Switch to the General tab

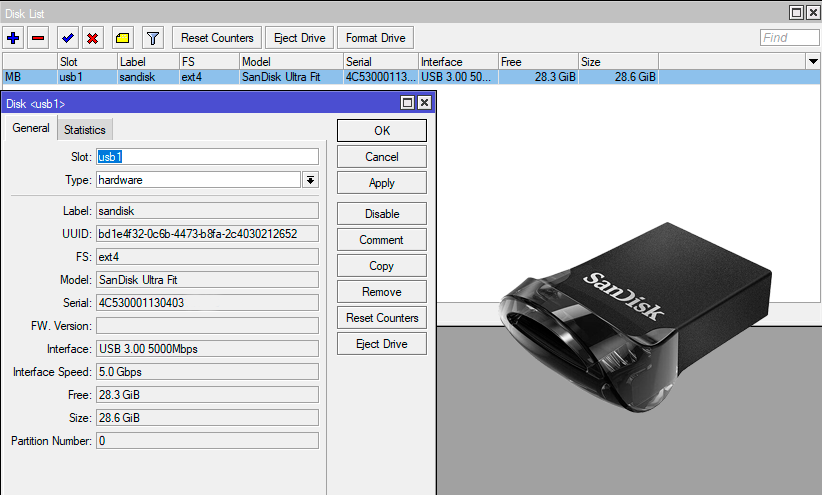point(31,128)
